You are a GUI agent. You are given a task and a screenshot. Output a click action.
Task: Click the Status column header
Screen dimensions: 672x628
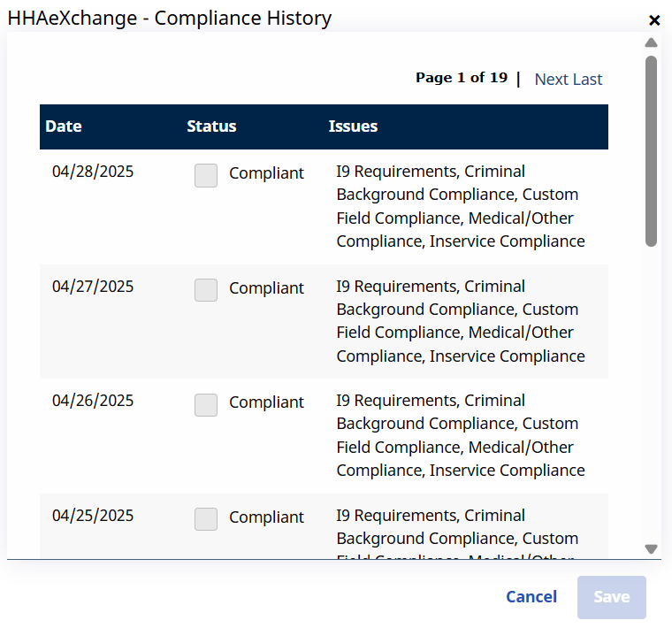211,126
